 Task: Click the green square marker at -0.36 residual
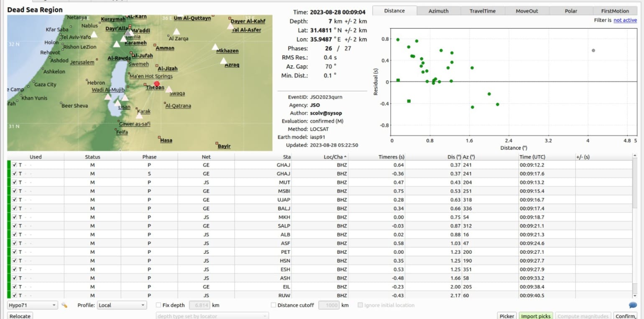409,101
